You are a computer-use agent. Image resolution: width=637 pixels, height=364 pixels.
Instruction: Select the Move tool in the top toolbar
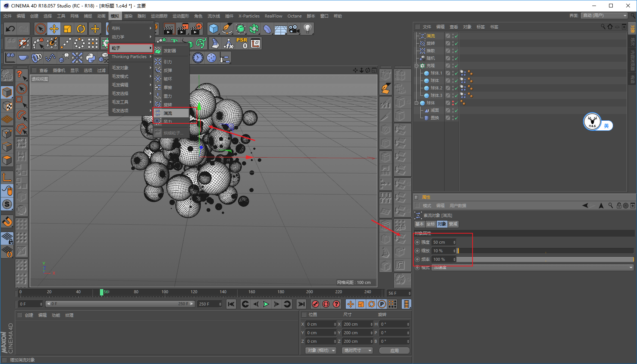point(54,29)
